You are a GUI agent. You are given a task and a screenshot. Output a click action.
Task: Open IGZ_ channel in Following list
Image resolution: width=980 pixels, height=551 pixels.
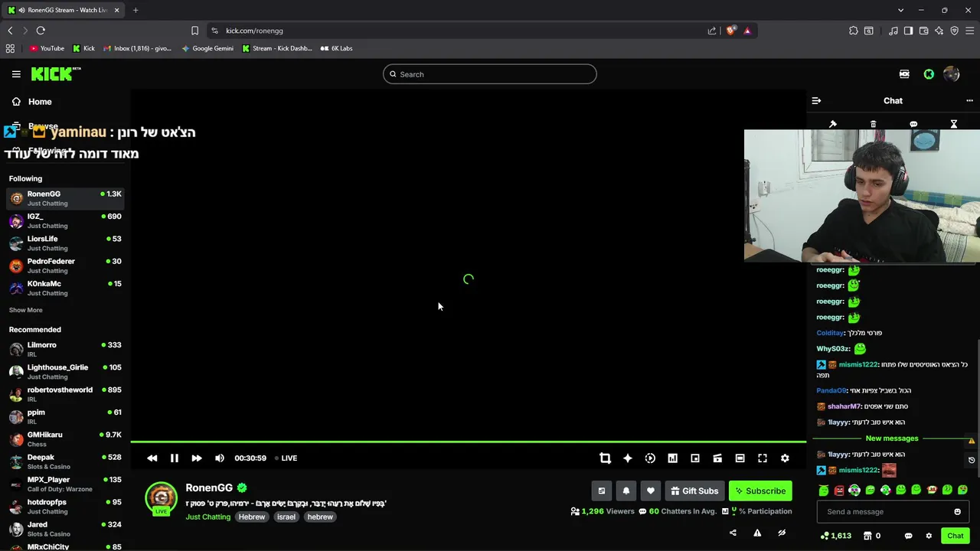click(65, 220)
